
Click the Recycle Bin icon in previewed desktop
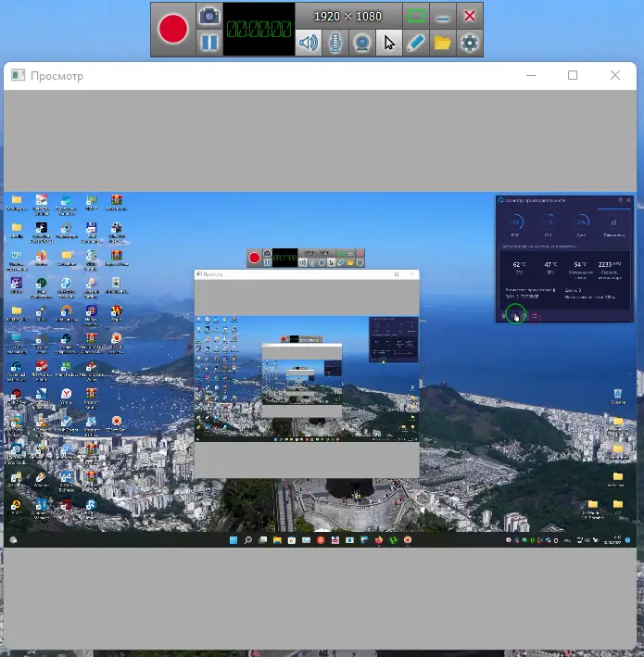(618, 396)
